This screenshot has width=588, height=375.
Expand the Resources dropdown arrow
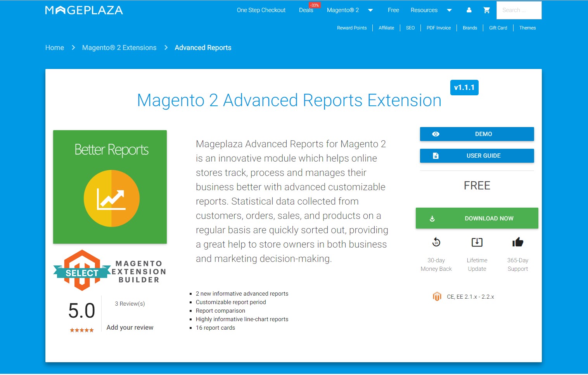[x=449, y=10]
